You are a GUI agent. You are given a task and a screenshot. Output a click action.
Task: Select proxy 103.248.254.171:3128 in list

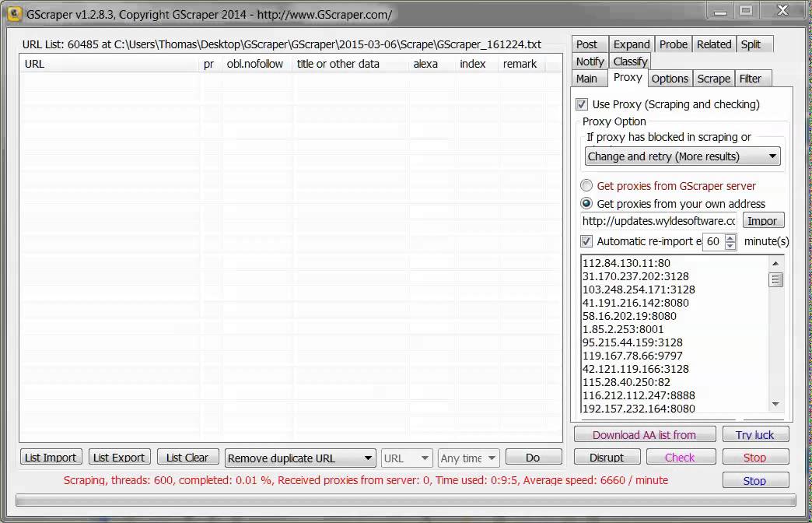coord(639,290)
